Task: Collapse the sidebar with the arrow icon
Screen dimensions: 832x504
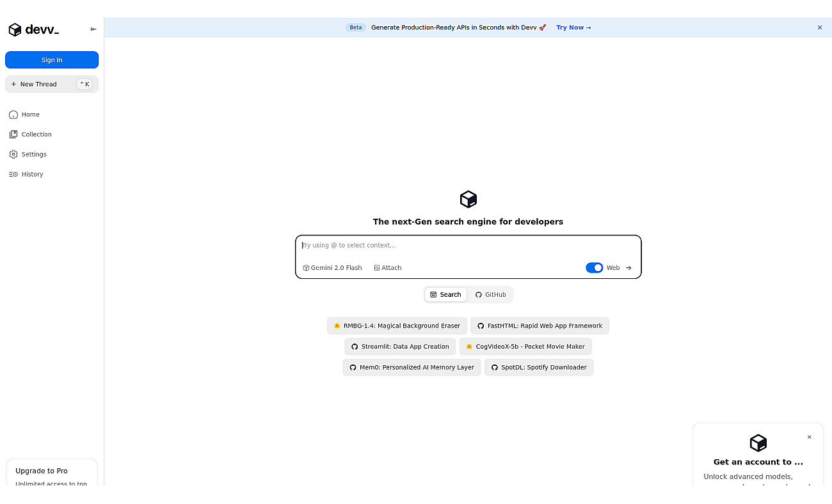Action: tap(93, 29)
